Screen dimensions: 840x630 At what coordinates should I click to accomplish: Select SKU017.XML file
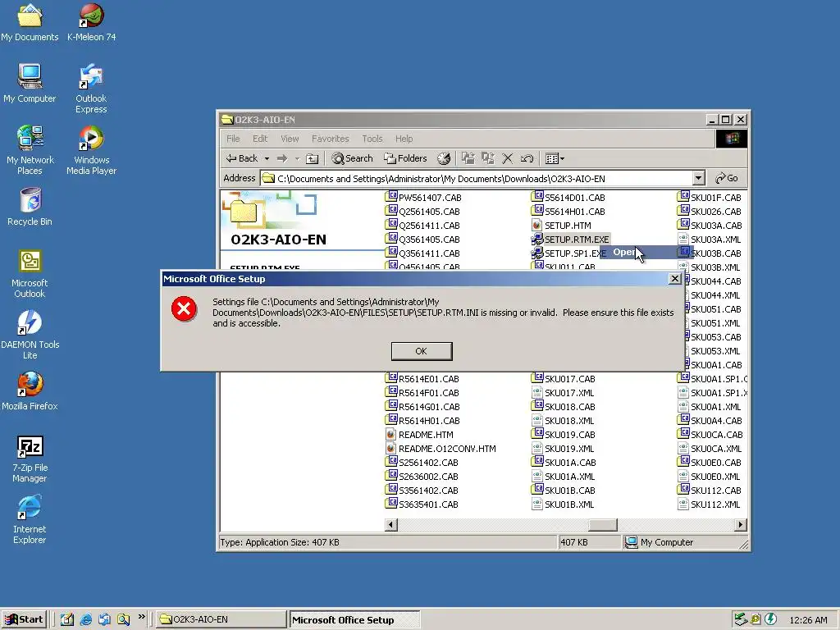pyautogui.click(x=563, y=393)
